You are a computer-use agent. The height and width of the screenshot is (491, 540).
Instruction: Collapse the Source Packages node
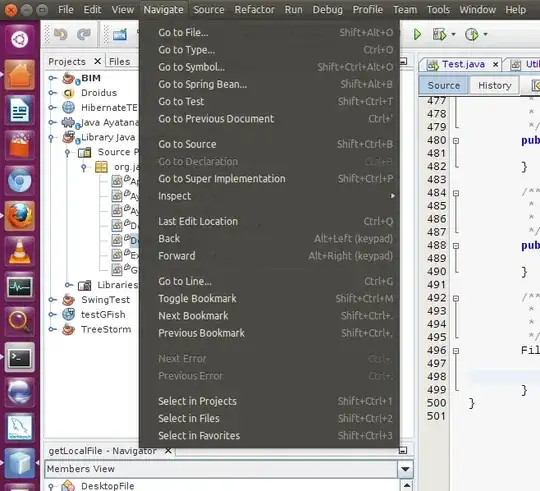point(68,153)
